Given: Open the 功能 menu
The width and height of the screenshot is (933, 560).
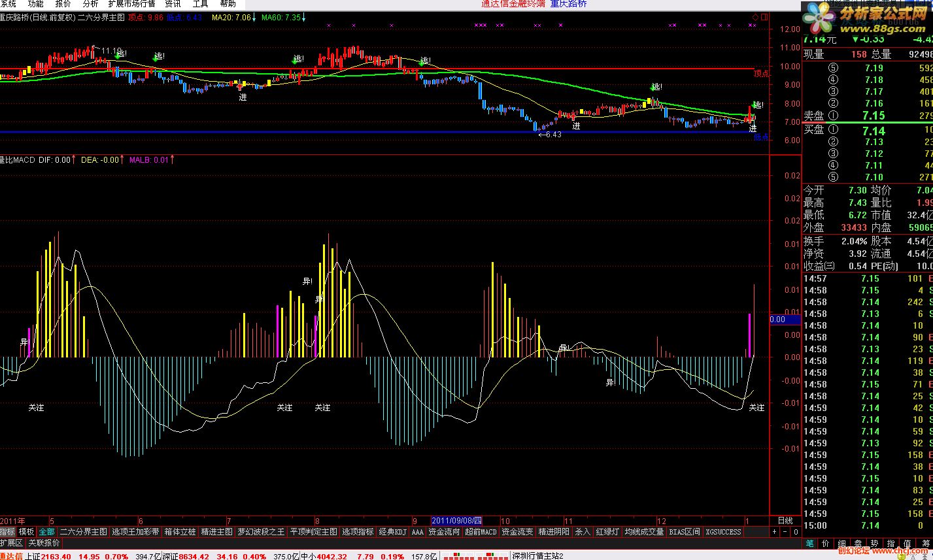Looking at the screenshot, I should [36, 3].
